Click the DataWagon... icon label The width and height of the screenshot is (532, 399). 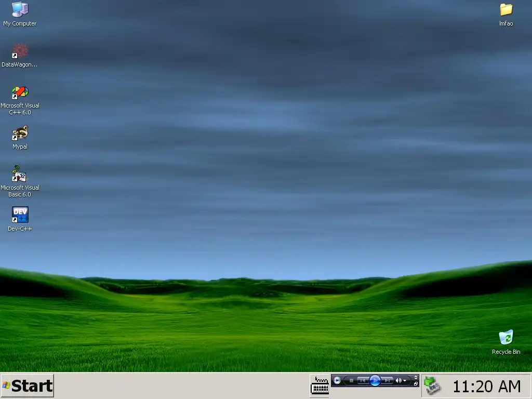pos(20,64)
